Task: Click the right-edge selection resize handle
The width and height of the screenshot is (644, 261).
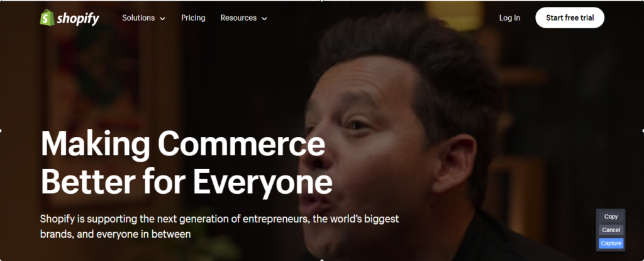Action: click(x=643, y=131)
